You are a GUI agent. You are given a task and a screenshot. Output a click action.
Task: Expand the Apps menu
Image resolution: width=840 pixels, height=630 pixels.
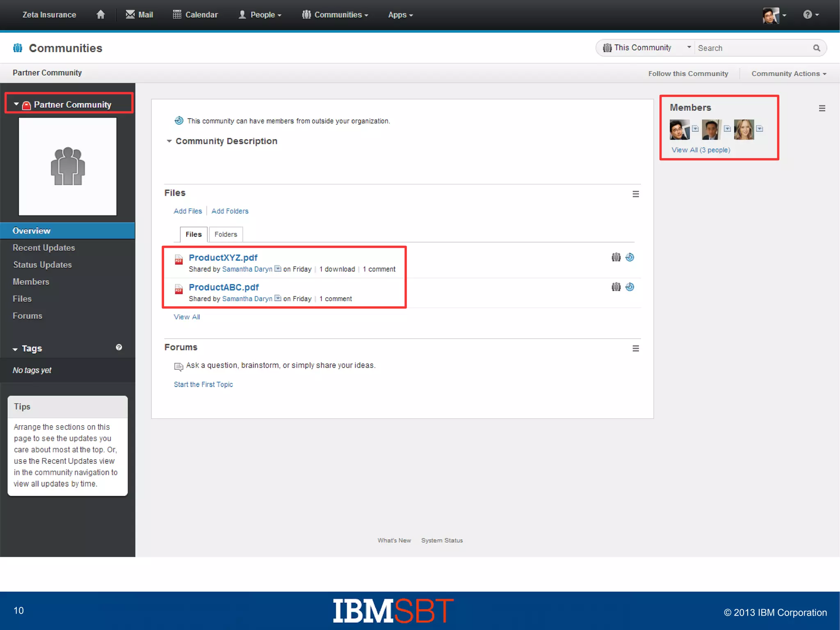click(x=400, y=15)
